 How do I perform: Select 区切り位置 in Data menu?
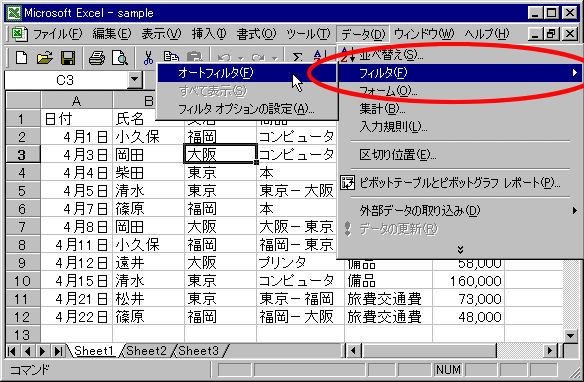(x=460, y=155)
